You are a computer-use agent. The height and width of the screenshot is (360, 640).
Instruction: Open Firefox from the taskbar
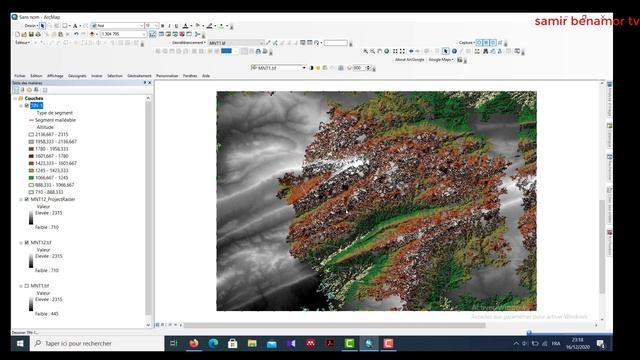point(194,344)
